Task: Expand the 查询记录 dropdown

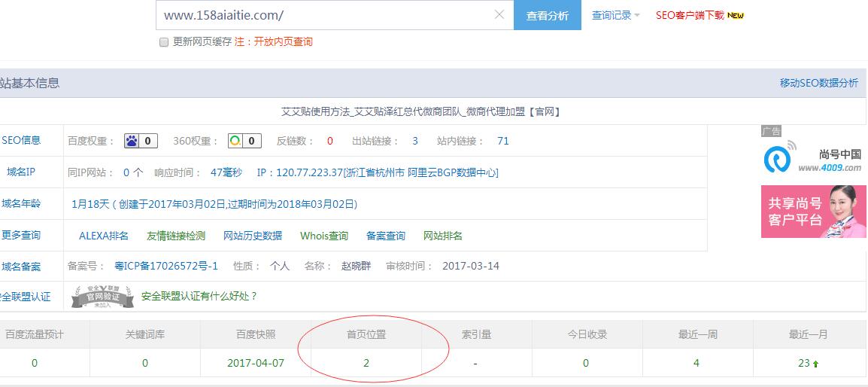Action: tap(615, 16)
